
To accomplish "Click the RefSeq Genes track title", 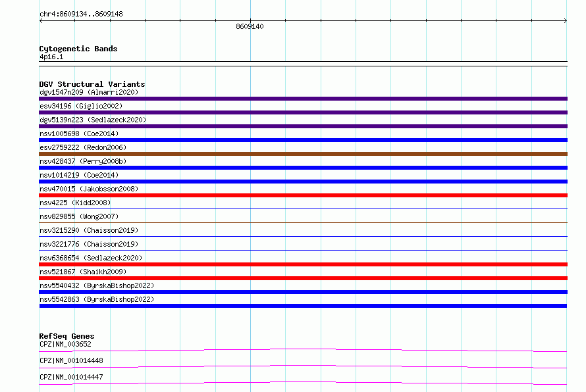I will 67,336.
